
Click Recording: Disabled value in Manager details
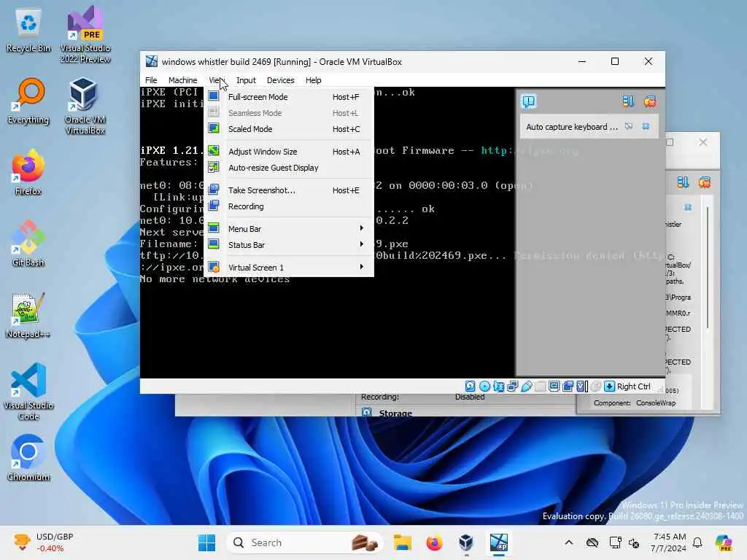click(x=470, y=397)
